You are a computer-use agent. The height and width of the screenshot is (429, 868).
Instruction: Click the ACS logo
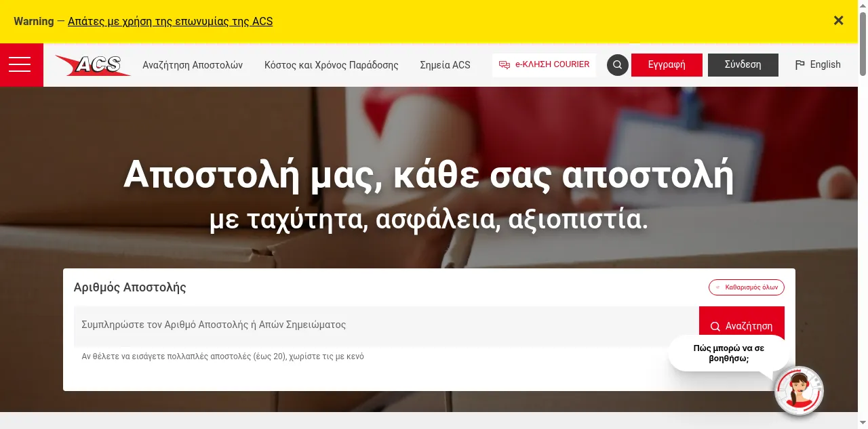94,65
